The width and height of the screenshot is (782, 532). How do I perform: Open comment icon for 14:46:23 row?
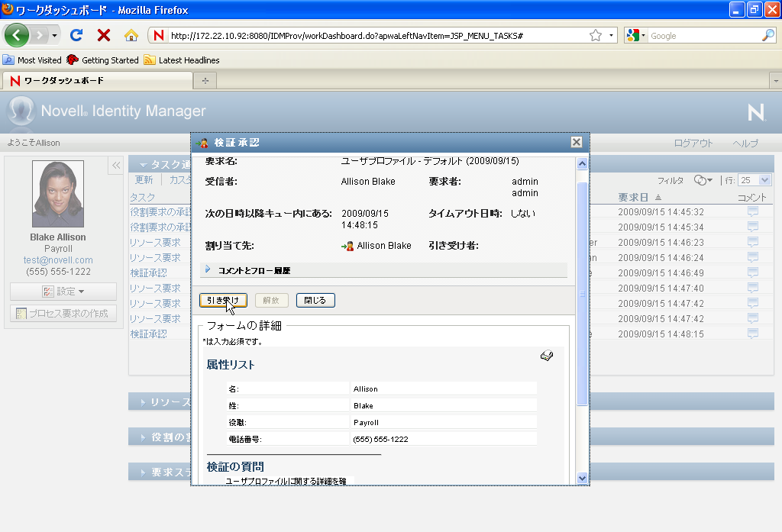[752, 242]
